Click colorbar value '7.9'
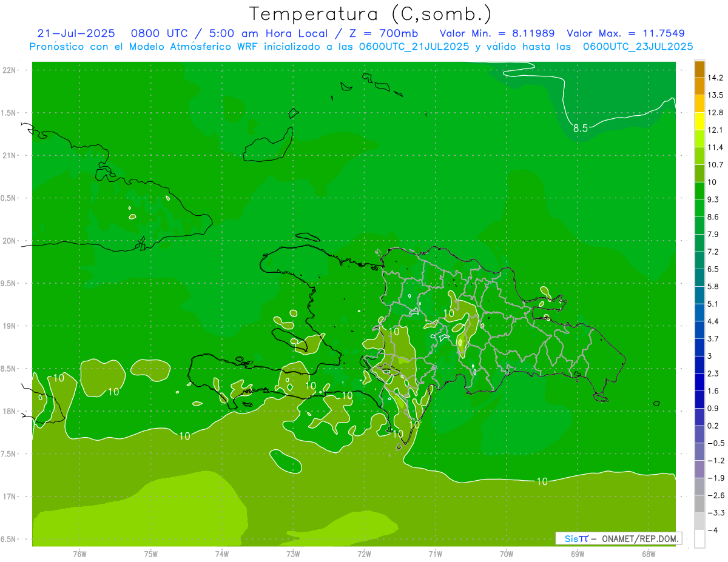728x562 pixels. tap(713, 234)
